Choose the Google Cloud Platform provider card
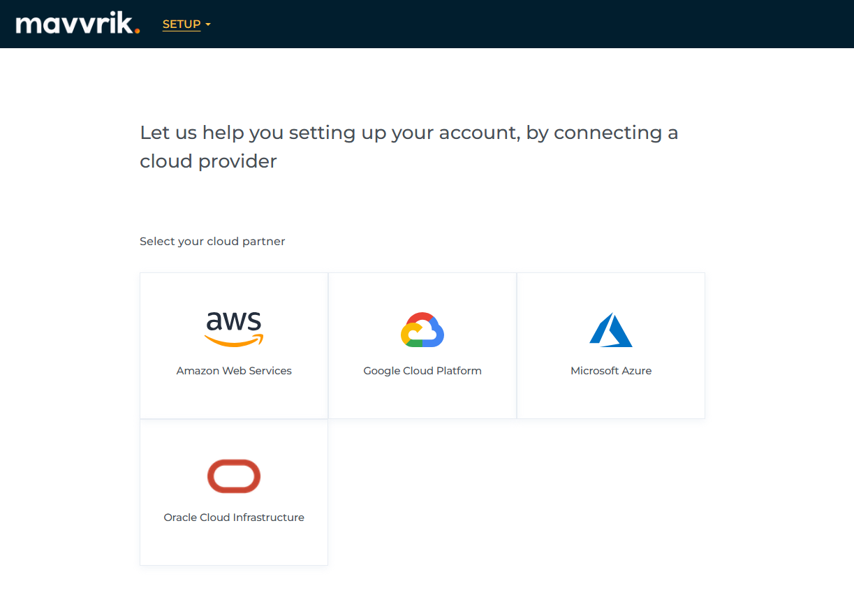 422,398
